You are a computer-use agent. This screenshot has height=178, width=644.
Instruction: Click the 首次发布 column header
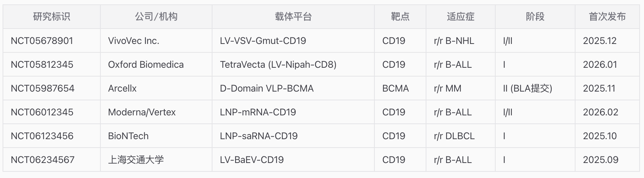pos(607,17)
